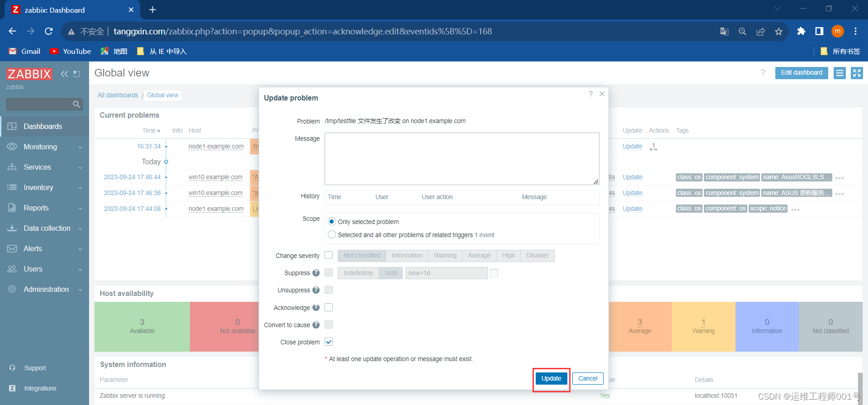Click the Unsuppress help icon
This screenshot has width=868, height=405.
point(316,290)
